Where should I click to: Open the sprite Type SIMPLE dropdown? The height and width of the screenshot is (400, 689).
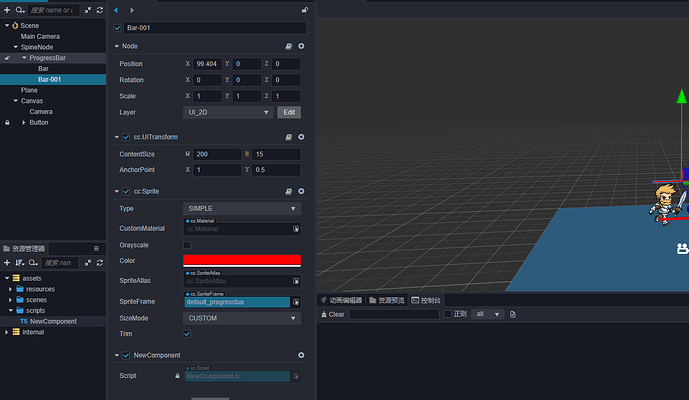[242, 208]
